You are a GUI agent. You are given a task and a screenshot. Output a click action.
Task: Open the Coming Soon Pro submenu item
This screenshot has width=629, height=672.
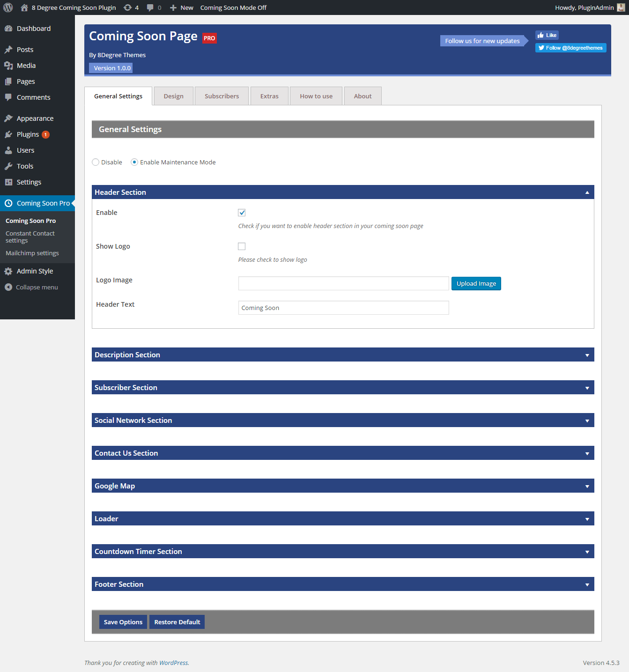point(30,221)
